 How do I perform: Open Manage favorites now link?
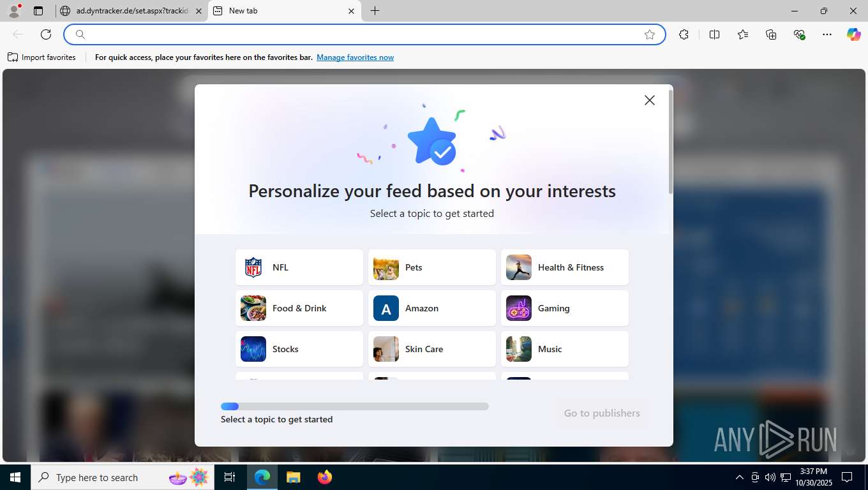tap(355, 57)
